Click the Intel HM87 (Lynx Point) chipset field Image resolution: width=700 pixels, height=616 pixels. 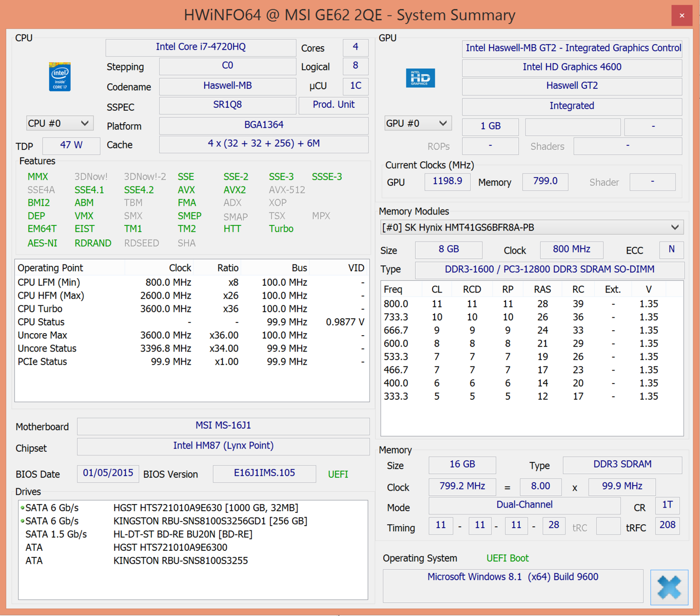(x=223, y=446)
